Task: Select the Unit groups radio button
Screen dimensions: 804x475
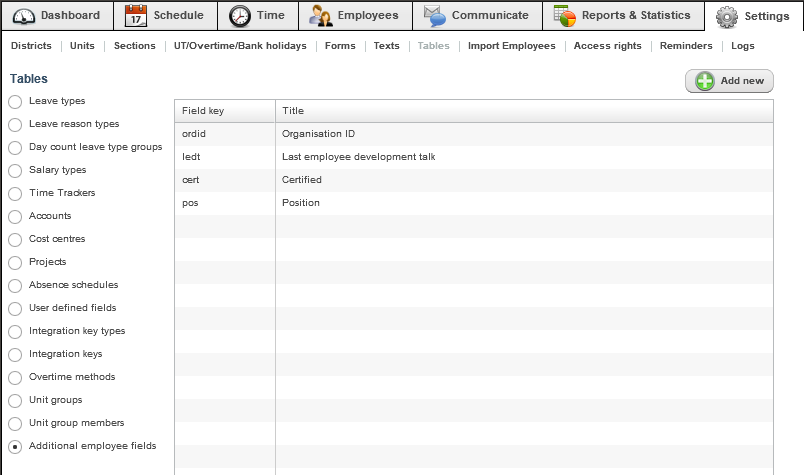Action: coord(15,401)
